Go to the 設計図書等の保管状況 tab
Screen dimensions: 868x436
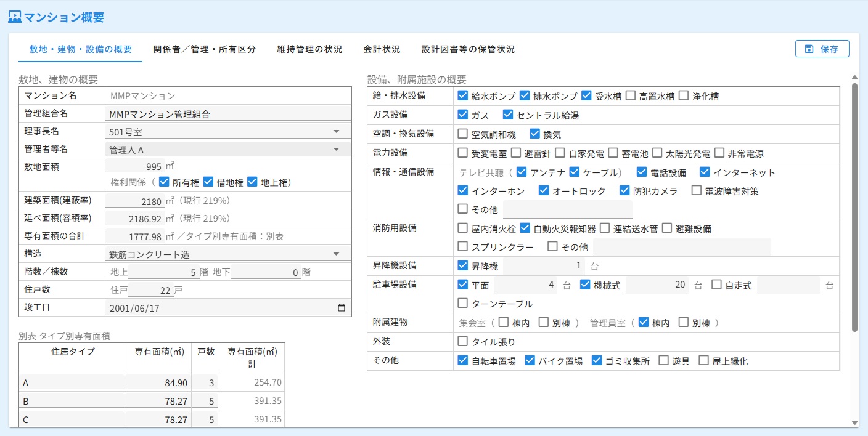point(468,49)
